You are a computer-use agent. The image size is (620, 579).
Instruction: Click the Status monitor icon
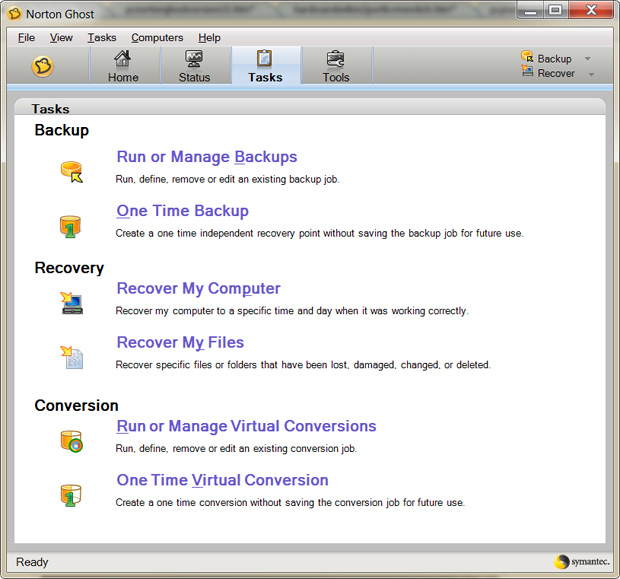pos(194,59)
